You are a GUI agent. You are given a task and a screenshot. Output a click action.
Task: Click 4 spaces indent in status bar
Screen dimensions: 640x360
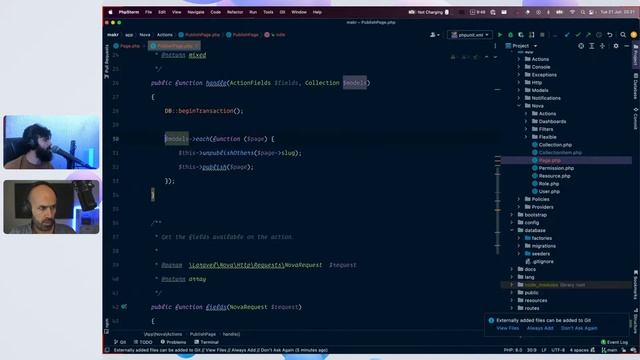[579, 350]
